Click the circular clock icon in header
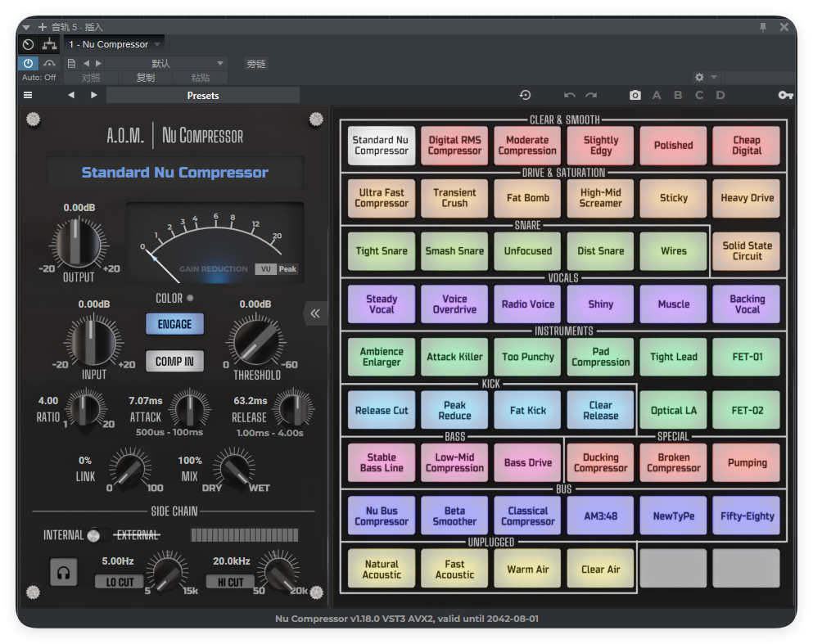 pos(29,44)
